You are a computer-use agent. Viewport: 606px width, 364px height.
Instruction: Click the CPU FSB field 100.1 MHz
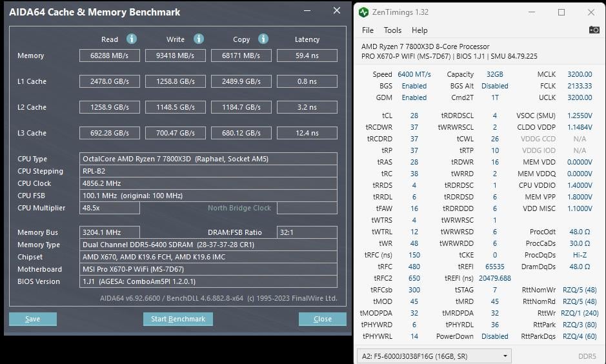(x=208, y=196)
